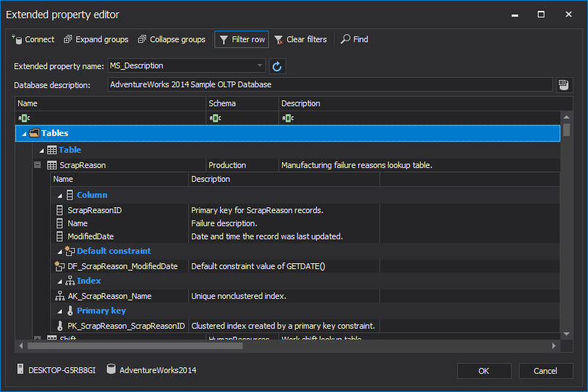The width and height of the screenshot is (588, 392).
Task: Open database description editor icon
Action: tap(563, 85)
